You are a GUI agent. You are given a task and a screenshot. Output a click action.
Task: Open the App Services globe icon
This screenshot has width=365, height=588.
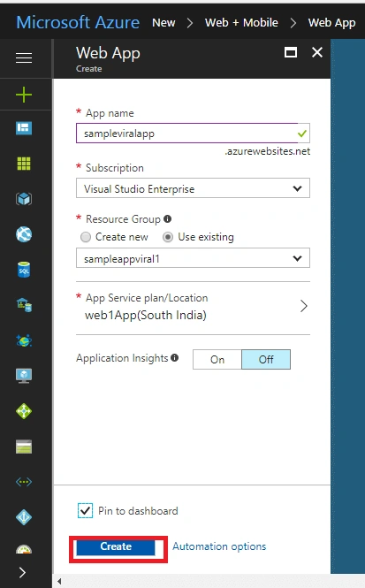point(24,234)
